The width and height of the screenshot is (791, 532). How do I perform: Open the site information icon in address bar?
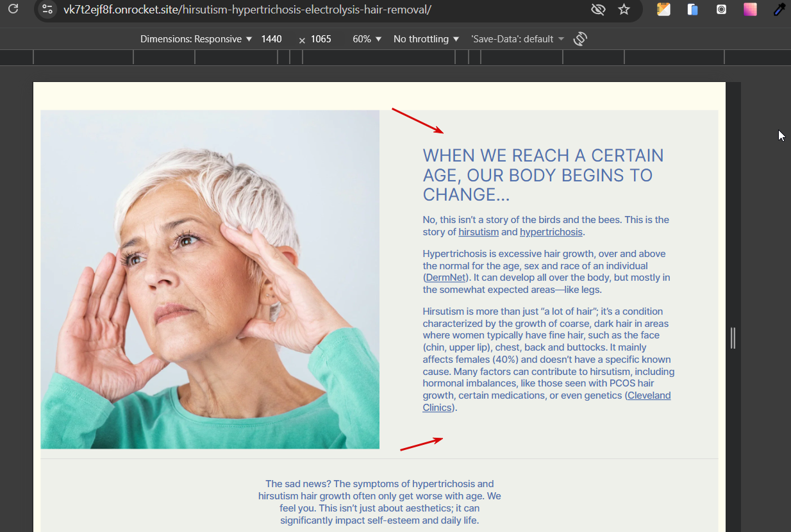point(47,10)
